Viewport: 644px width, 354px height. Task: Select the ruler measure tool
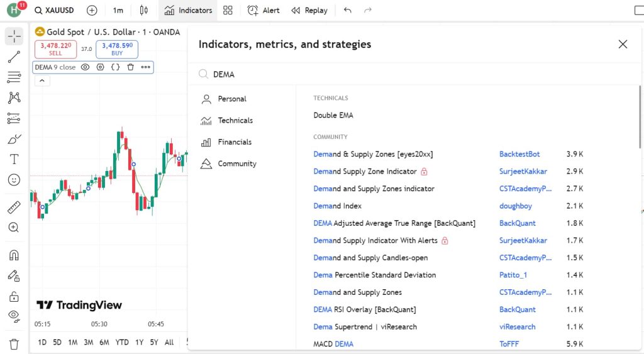pos(14,207)
